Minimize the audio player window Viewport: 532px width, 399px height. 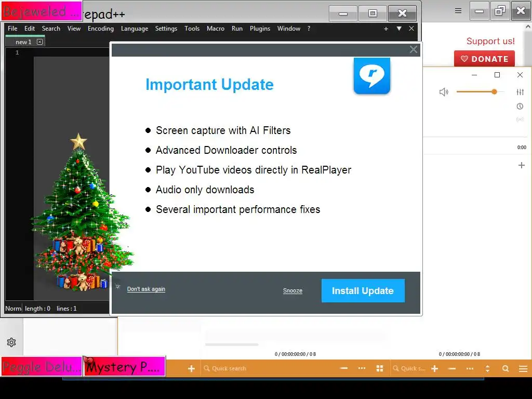[474, 75]
